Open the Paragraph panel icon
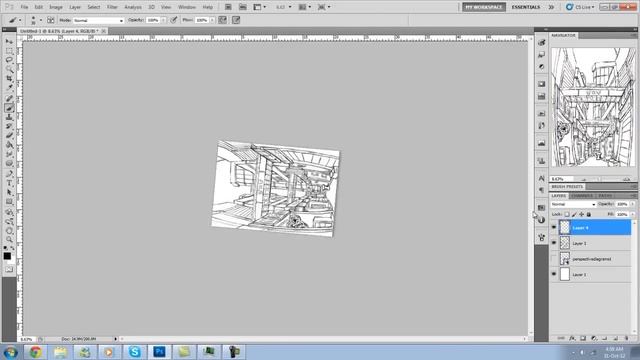The image size is (640, 360). [542, 190]
